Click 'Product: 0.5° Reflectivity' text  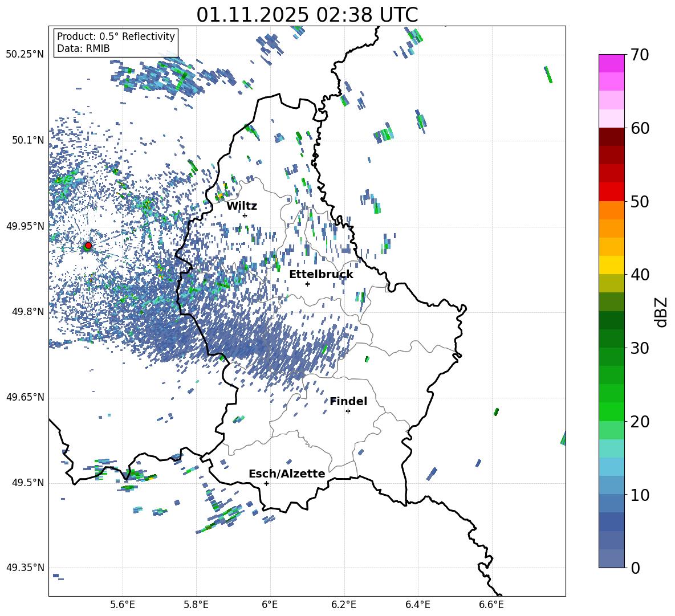pyautogui.click(x=116, y=36)
